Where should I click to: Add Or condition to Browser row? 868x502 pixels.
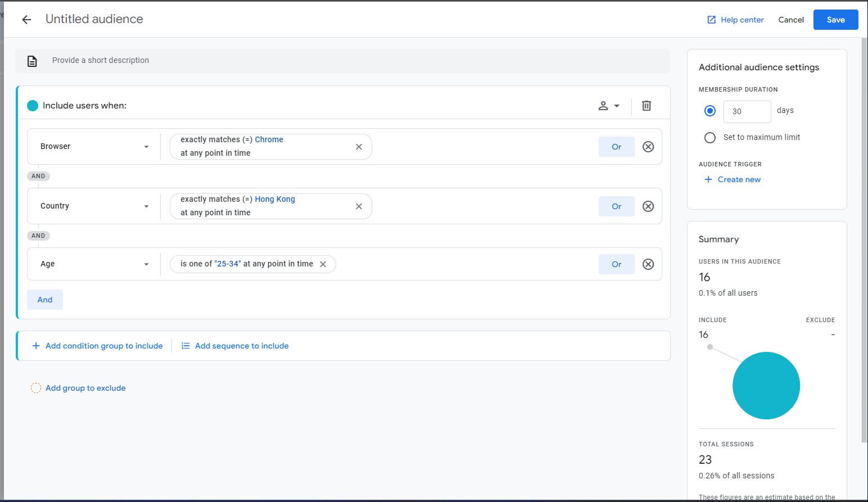point(616,147)
